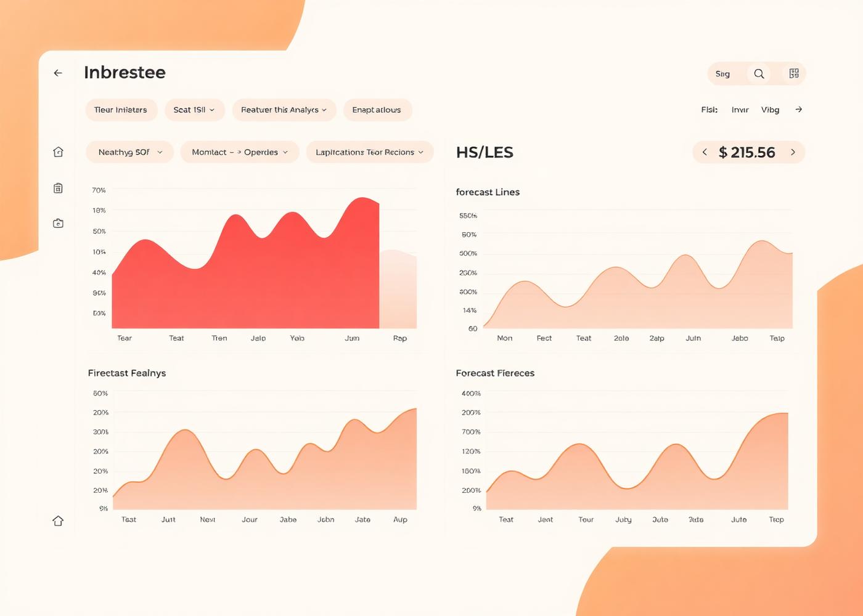The image size is (863, 616).
Task: Click the Tear label under red chart
Action: 125,338
